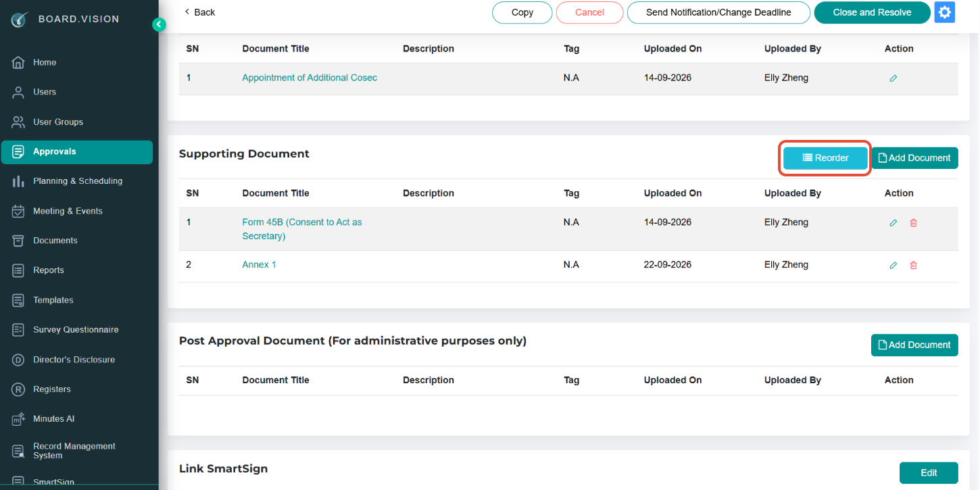Collapse the sidebar with green arrow

pyautogui.click(x=159, y=24)
